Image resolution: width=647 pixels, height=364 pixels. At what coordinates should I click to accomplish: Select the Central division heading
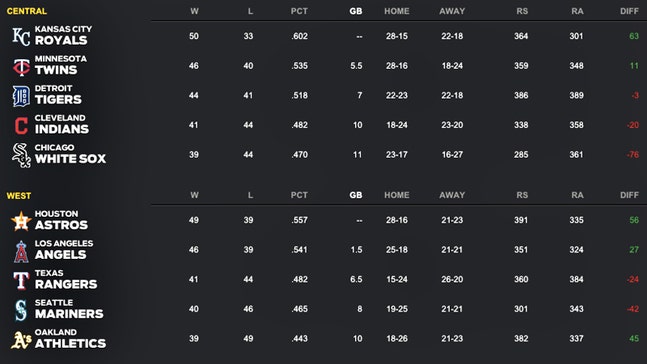(27, 11)
